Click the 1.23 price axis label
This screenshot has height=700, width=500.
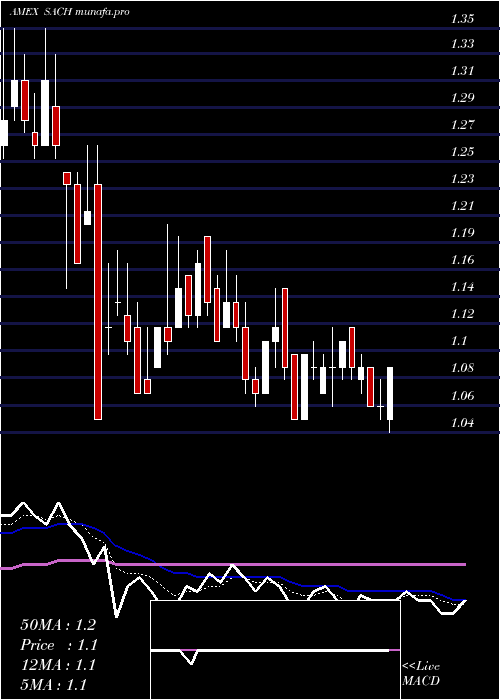[462, 179]
